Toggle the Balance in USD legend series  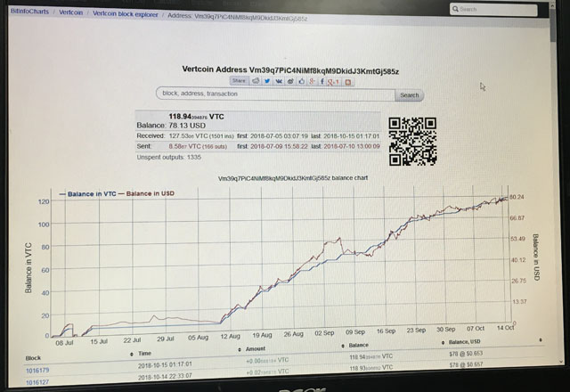(146, 193)
